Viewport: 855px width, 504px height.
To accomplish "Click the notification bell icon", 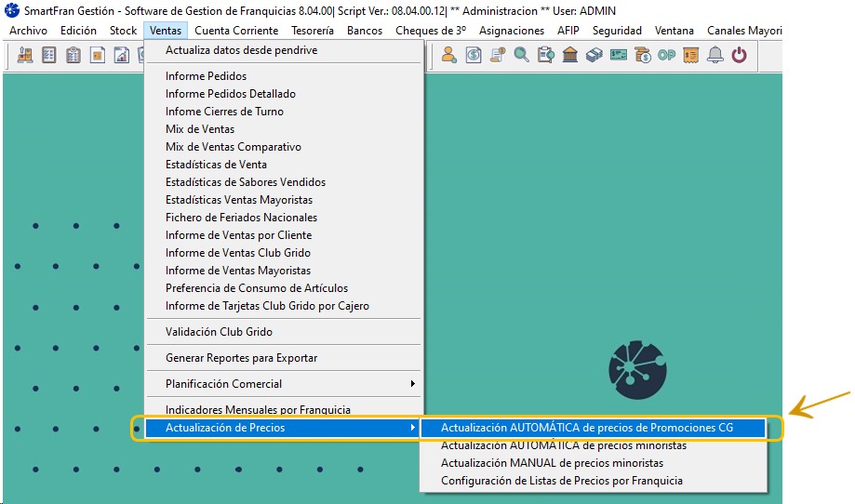I will tap(715, 55).
